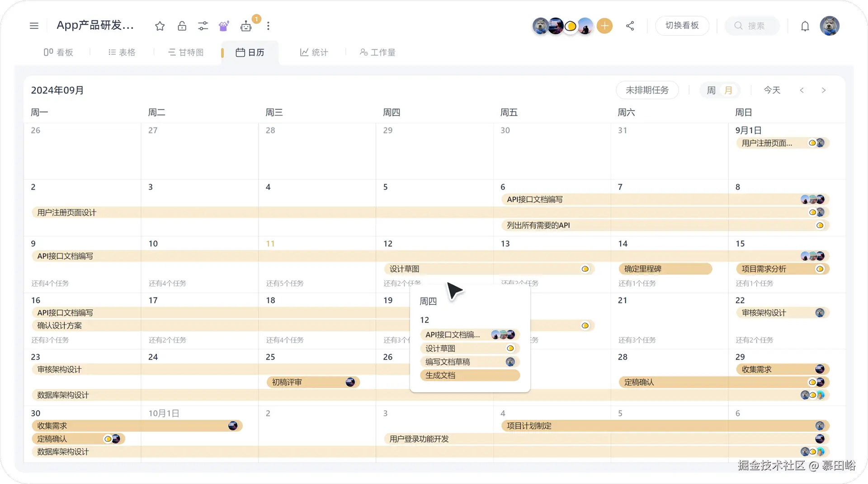Open the notifications bell
Image resolution: width=868 pixels, height=484 pixels.
point(805,26)
